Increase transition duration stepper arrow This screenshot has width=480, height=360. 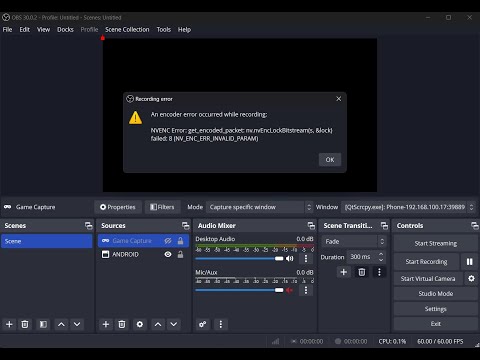(x=381, y=254)
